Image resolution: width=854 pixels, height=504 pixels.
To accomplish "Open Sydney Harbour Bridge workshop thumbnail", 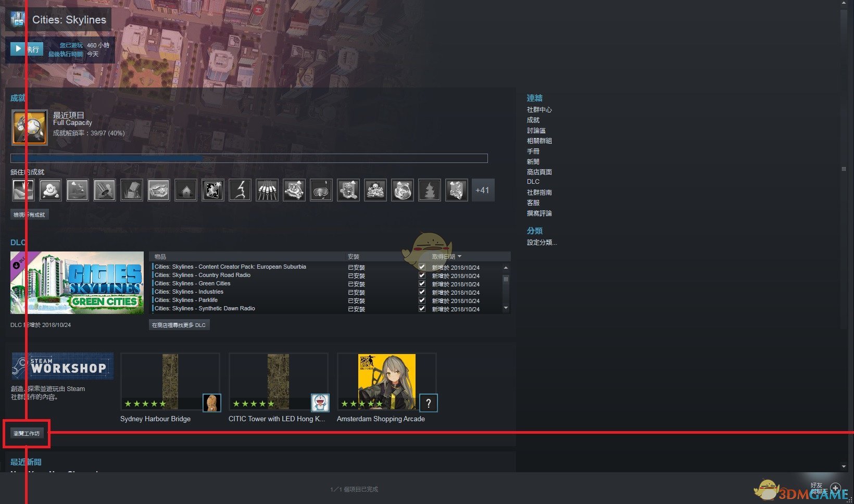I will coord(170,382).
